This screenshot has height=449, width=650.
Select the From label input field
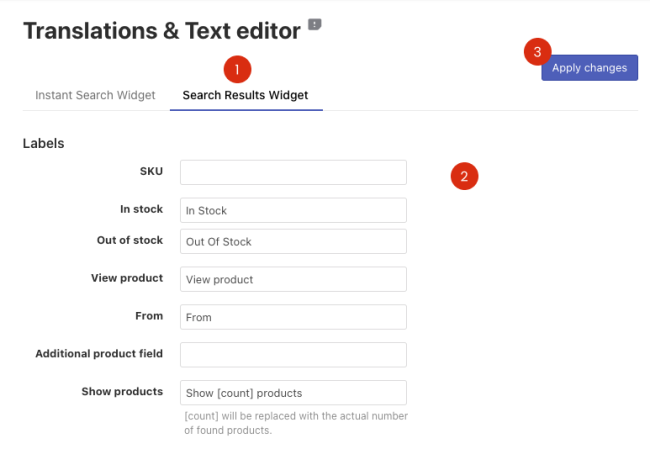click(293, 317)
